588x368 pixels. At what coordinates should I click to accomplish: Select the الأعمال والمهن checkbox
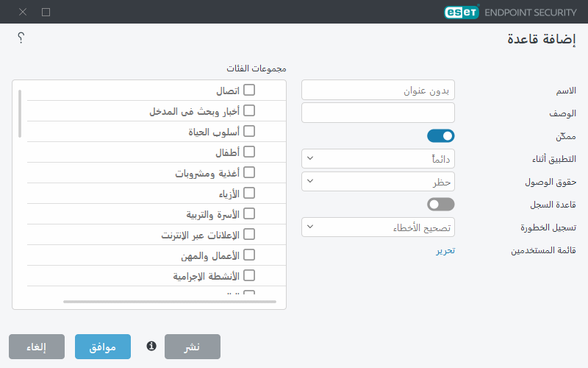[x=249, y=255]
